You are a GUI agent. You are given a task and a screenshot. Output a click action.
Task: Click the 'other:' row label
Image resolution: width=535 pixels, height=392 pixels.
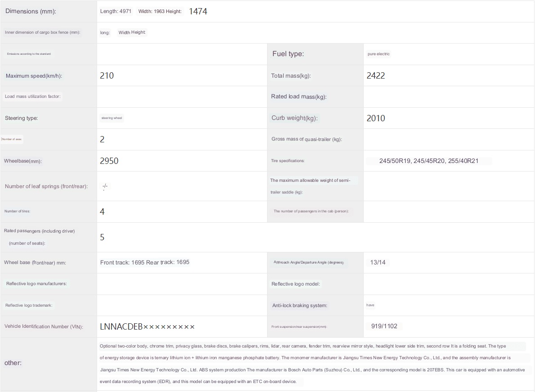pos(13,362)
